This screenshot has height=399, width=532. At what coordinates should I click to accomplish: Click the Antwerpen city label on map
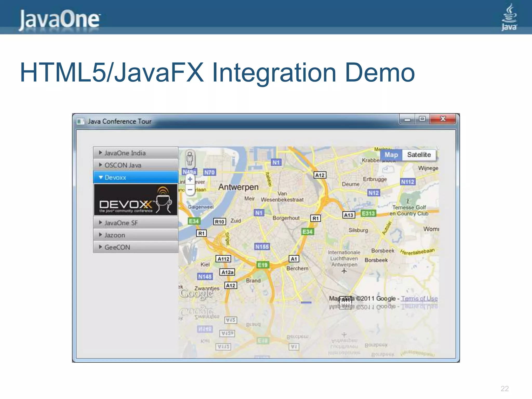pyautogui.click(x=238, y=187)
